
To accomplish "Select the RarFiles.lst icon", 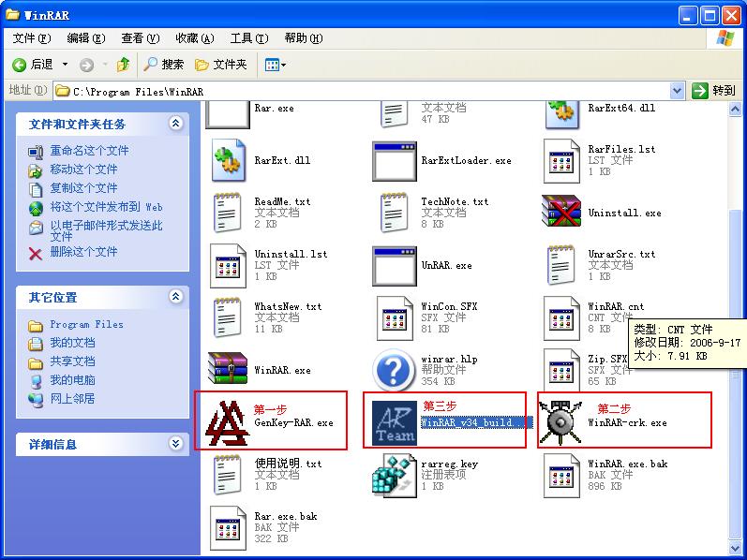I will coord(561,161).
